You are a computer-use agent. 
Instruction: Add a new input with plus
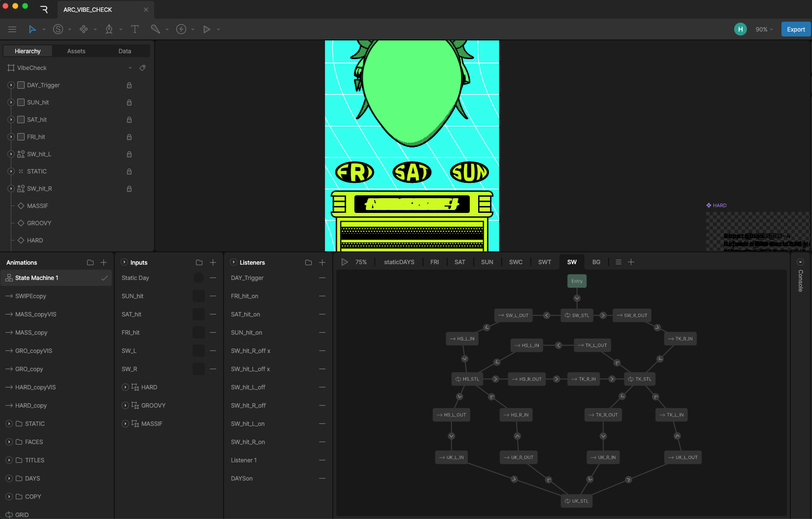(x=213, y=262)
